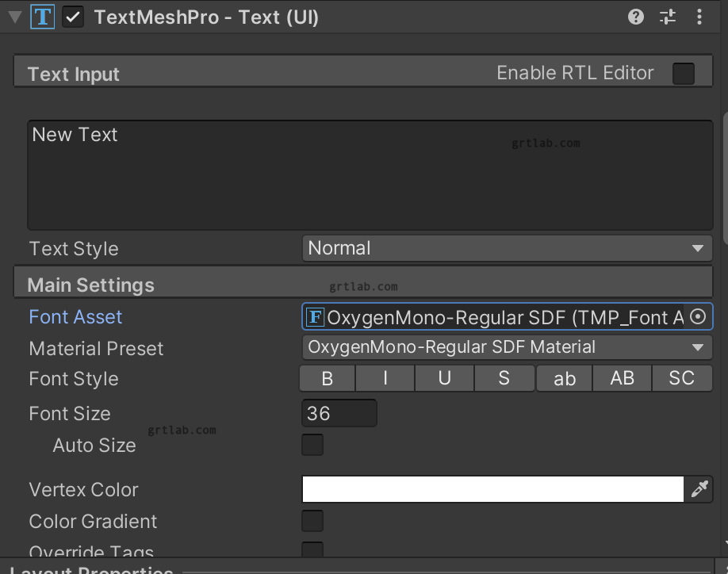Image resolution: width=728 pixels, height=574 pixels.
Task: Open the component context menu icon
Action: tap(699, 16)
